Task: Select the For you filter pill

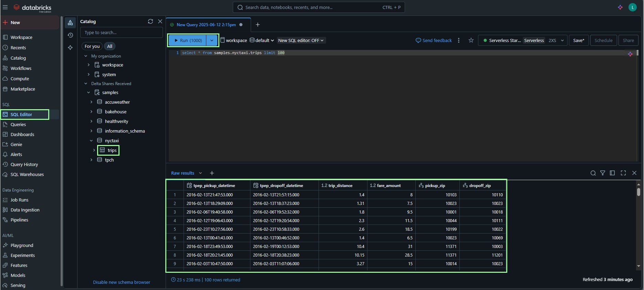Action: pyautogui.click(x=92, y=46)
